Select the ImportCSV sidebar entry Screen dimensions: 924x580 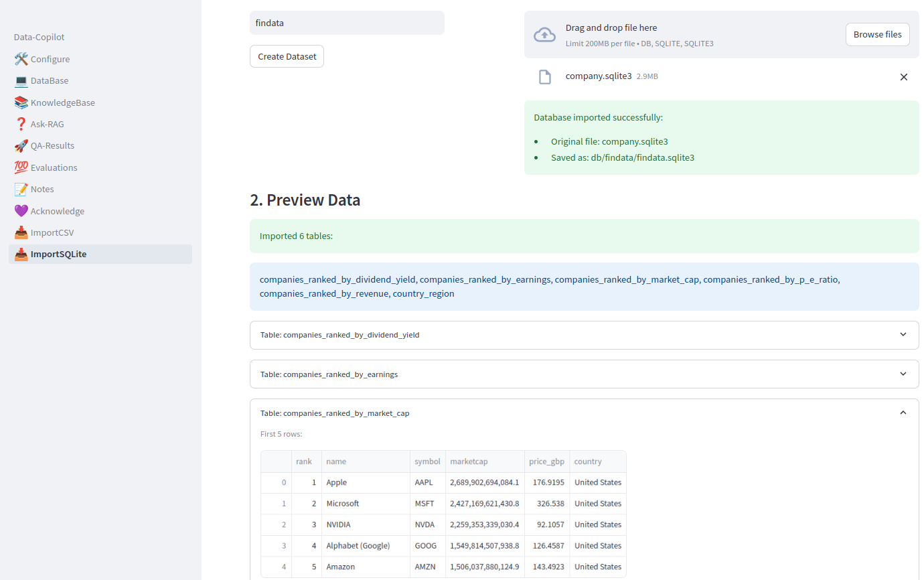pos(53,232)
